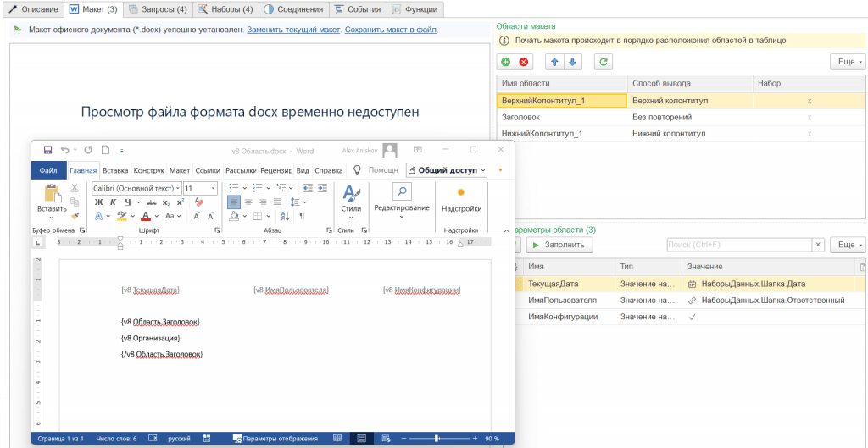Viewport: 868px width, 448px height.
Task: Click the Save icon in Word
Action: (47, 150)
